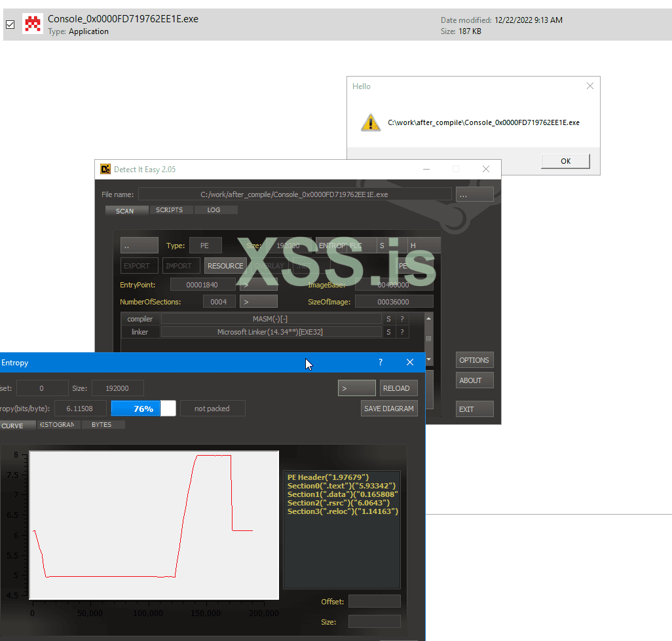Click the ? button in the linker row
672x641 pixels.
(402, 332)
